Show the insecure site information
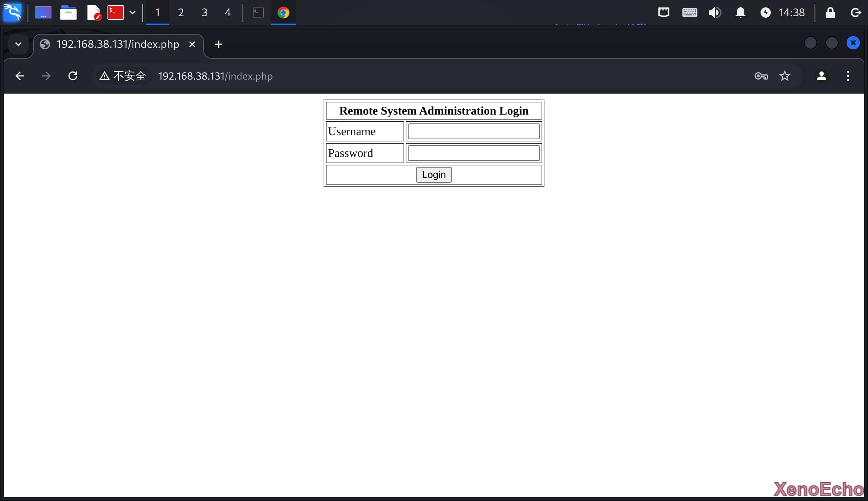Screen dimensions: 868x501 123,76
